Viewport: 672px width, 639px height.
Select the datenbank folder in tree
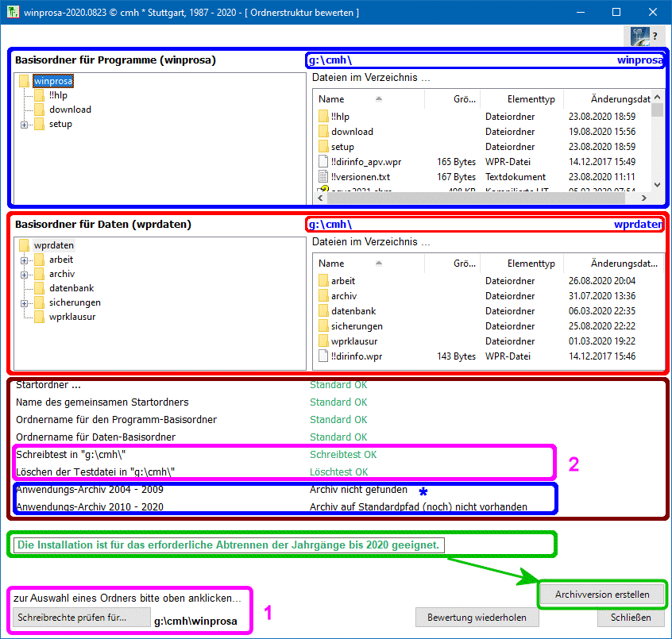tap(71, 288)
